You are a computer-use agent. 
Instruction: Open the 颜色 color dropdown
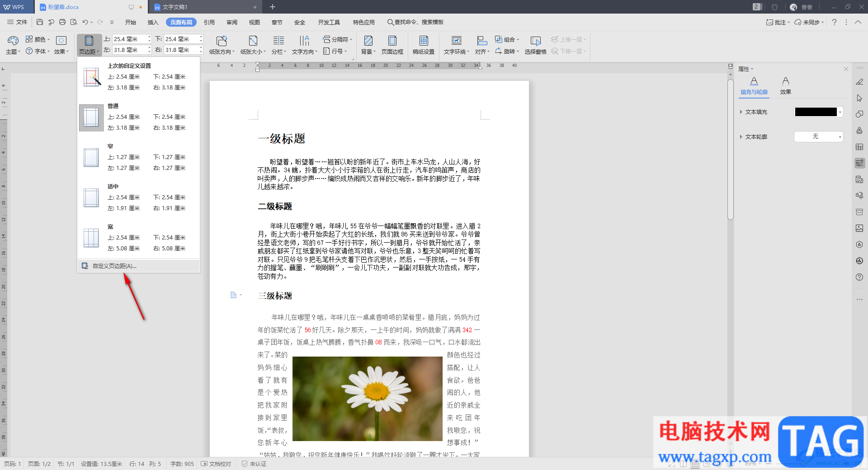coord(38,39)
